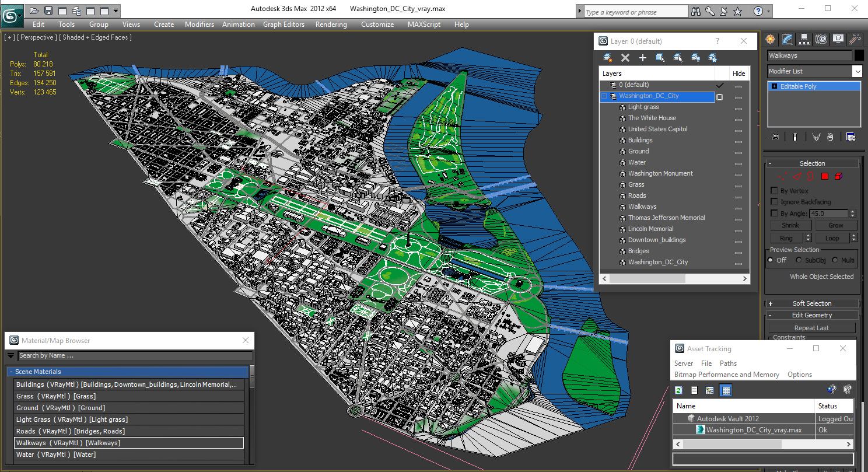Click the Pin Stack icon under modifier stack

(775, 137)
